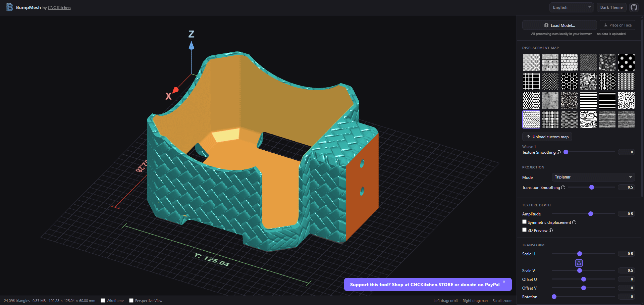644x305 pixels.
Task: Close the support banner with the X
Action: (504, 282)
